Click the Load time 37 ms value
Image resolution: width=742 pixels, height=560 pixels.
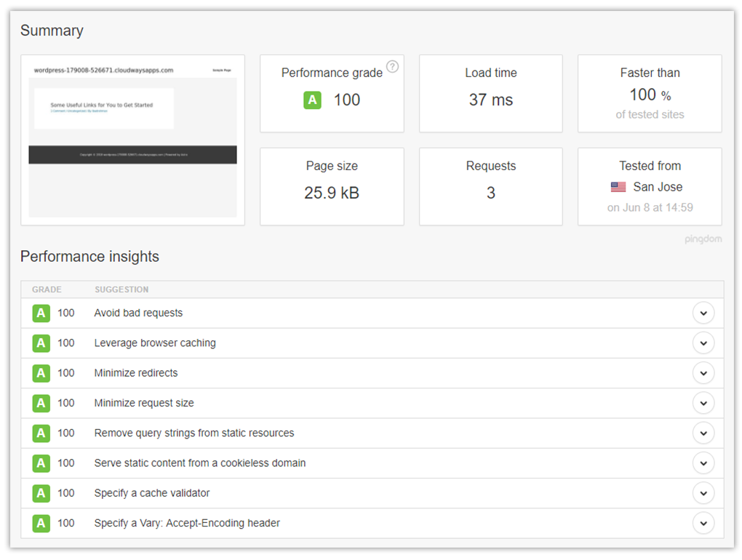491,100
